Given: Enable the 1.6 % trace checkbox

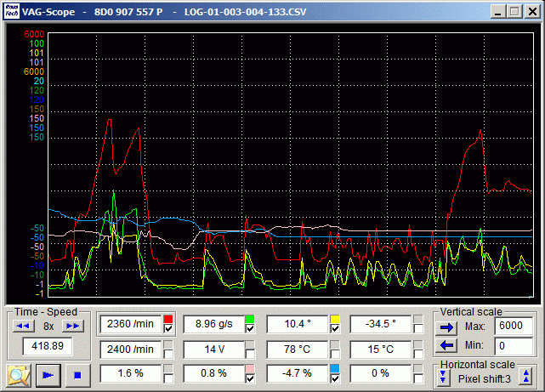Looking at the screenshot, I should [x=168, y=378].
